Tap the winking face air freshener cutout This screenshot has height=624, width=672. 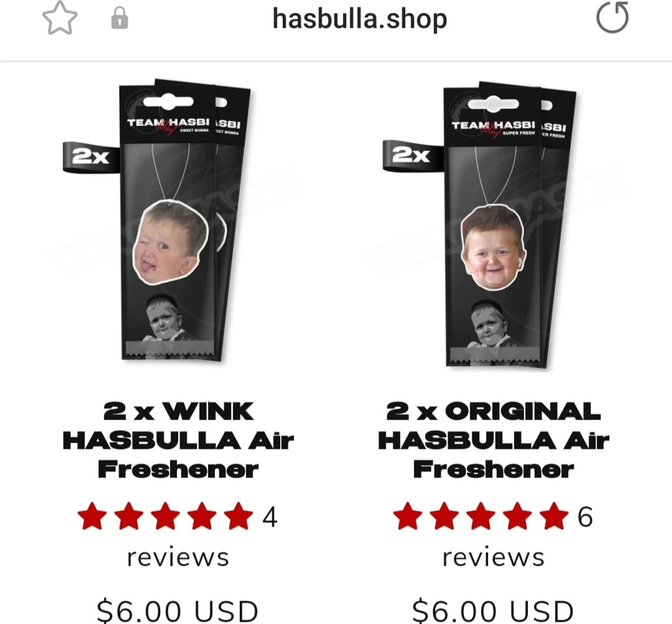coord(170,243)
